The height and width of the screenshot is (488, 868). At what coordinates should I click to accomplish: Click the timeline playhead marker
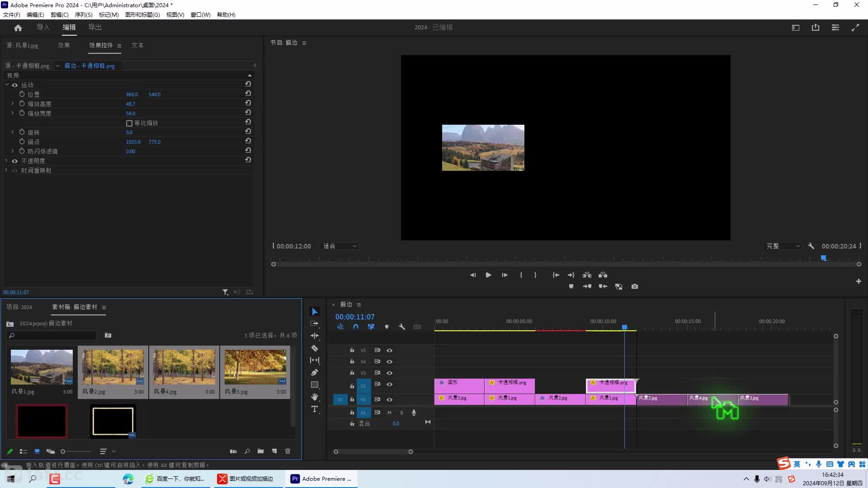(624, 327)
